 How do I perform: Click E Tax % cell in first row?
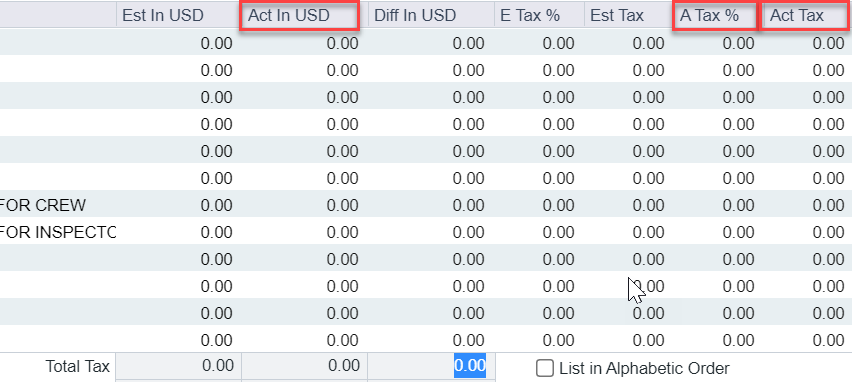(538, 43)
